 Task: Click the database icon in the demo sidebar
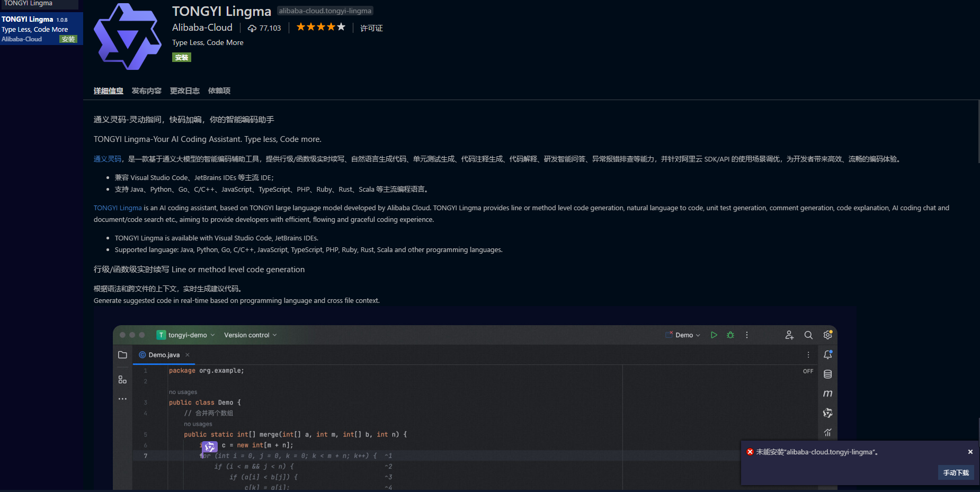pos(827,374)
